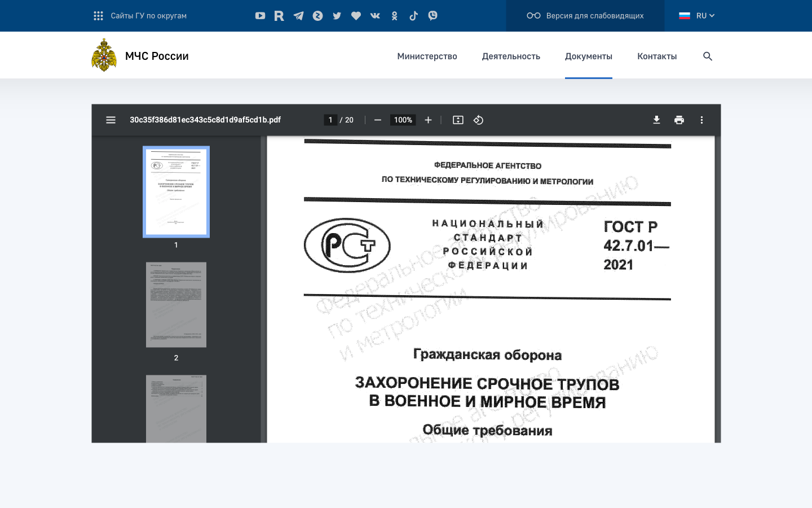
Task: Open the Odnoklassniki icon link
Action: [x=394, y=16]
